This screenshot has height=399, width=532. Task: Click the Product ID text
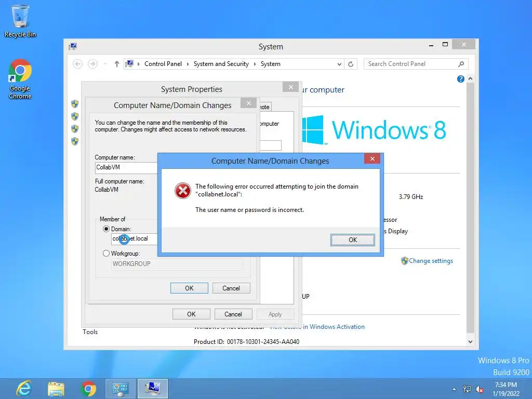247,342
